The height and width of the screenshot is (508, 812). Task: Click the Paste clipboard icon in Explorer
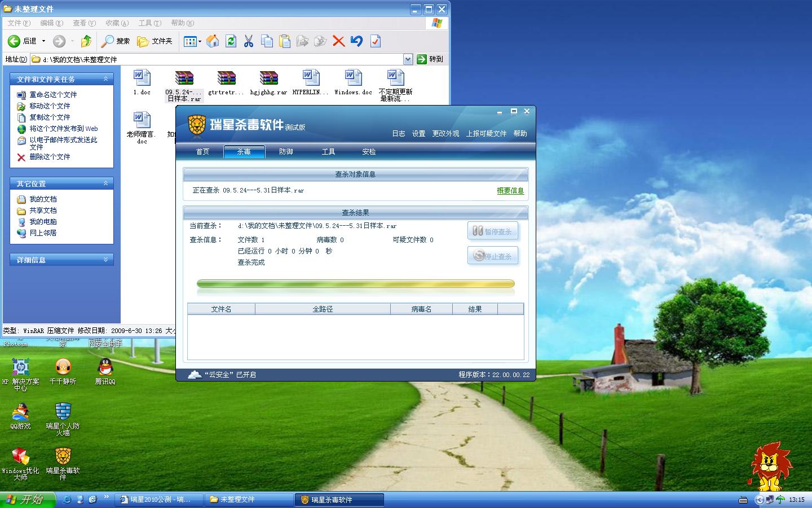(x=285, y=41)
